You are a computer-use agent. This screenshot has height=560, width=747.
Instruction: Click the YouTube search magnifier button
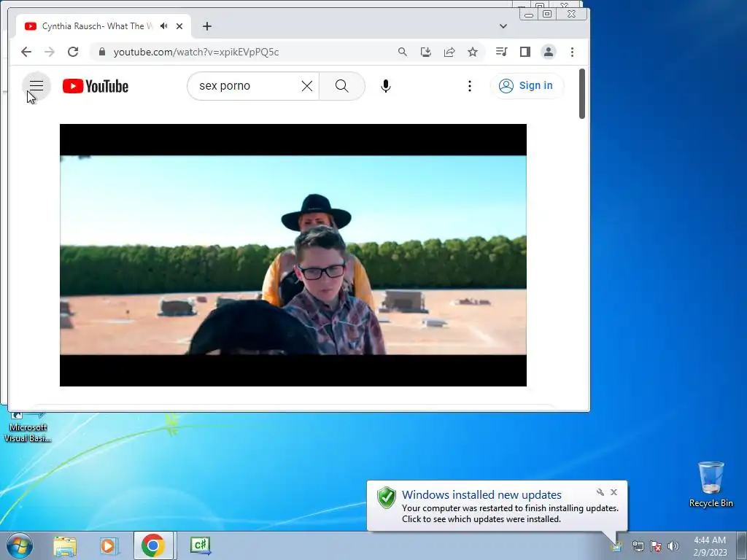pyautogui.click(x=342, y=86)
